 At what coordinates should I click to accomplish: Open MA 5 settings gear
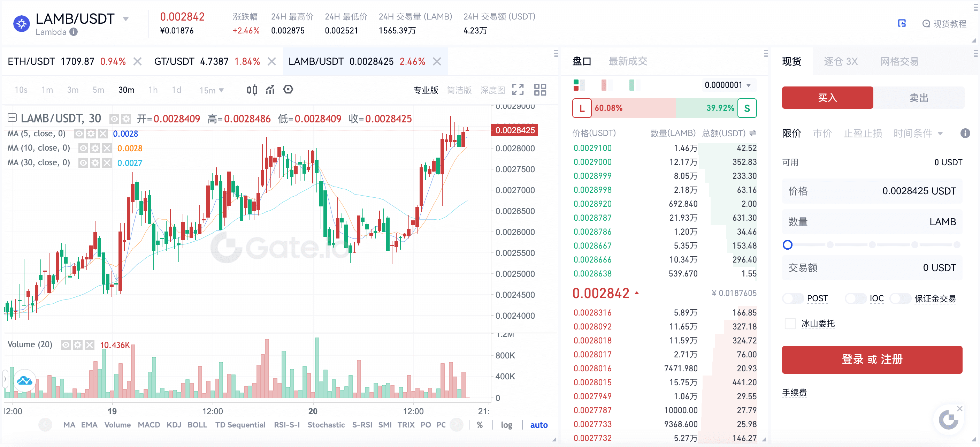point(91,134)
